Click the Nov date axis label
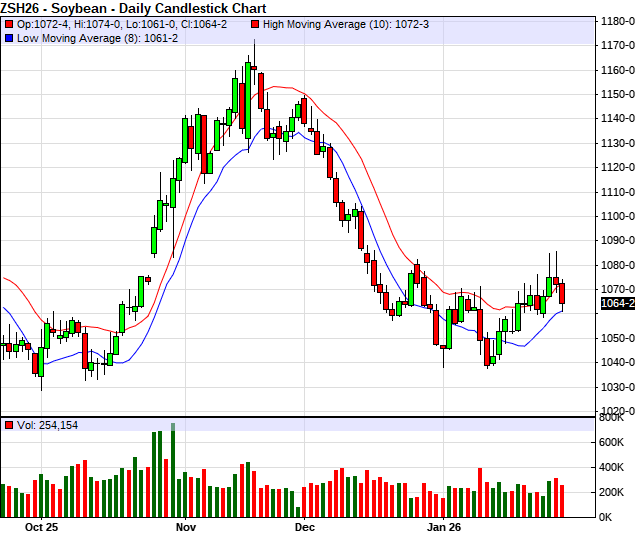The width and height of the screenshot is (640, 536). pyautogui.click(x=186, y=525)
